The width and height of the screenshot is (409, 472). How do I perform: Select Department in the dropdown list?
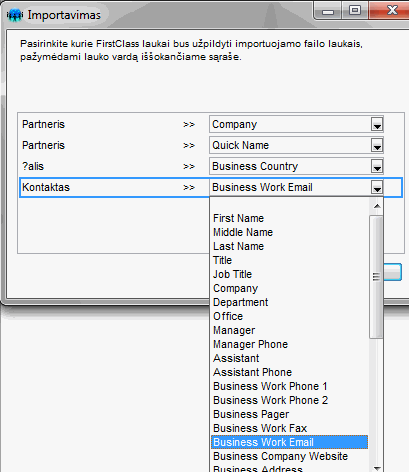click(241, 302)
